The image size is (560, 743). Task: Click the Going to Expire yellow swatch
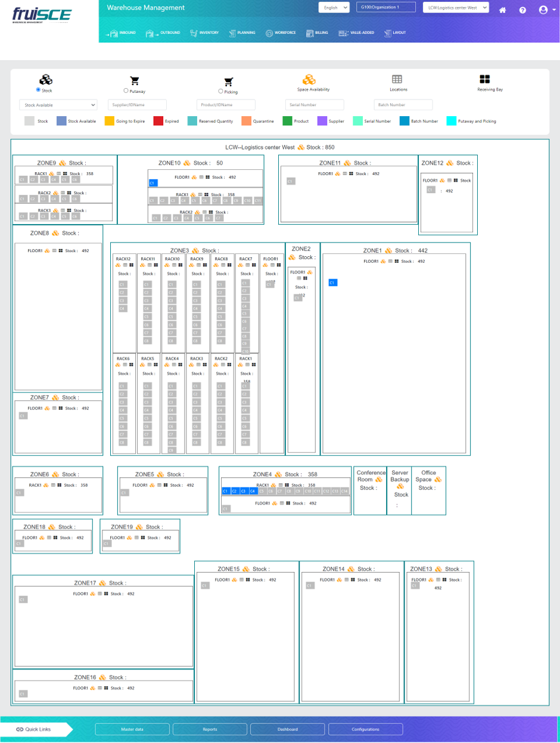click(109, 121)
